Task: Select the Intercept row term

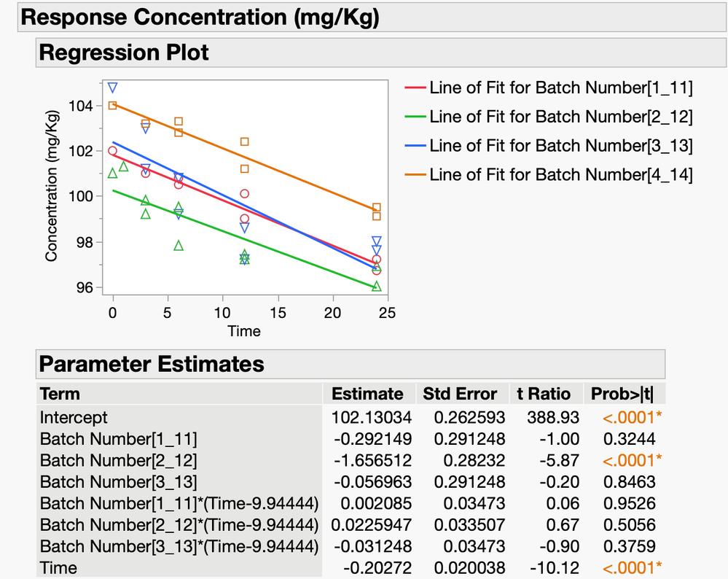Action: pyautogui.click(x=74, y=418)
